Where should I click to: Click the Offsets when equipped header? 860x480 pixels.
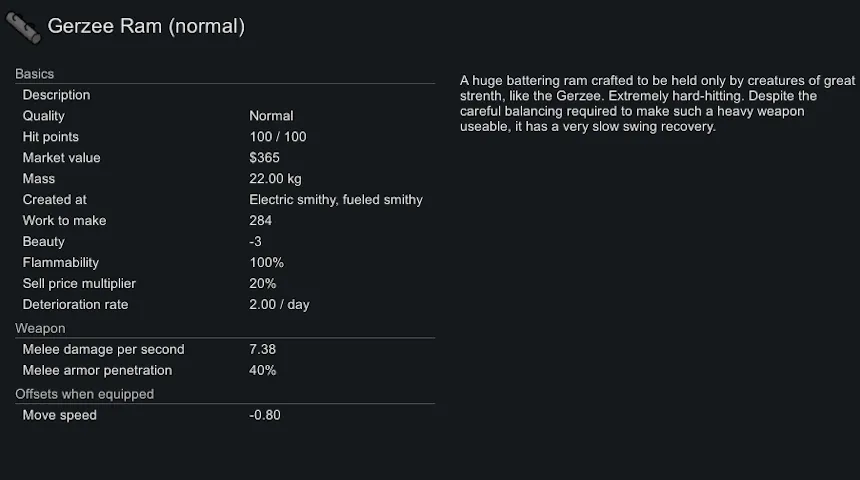click(x=85, y=395)
